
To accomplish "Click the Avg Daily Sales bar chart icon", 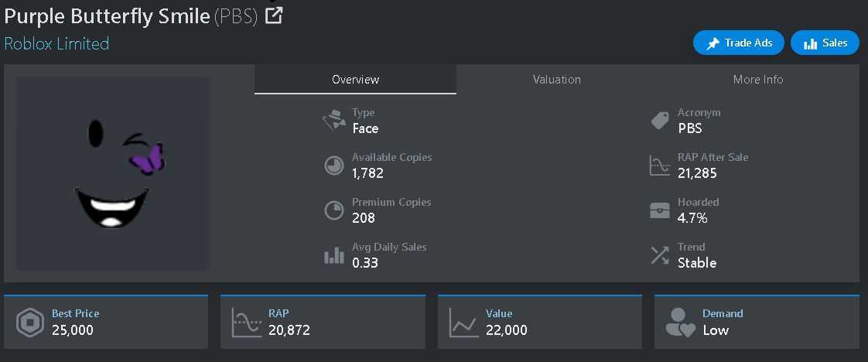I will [x=333, y=256].
